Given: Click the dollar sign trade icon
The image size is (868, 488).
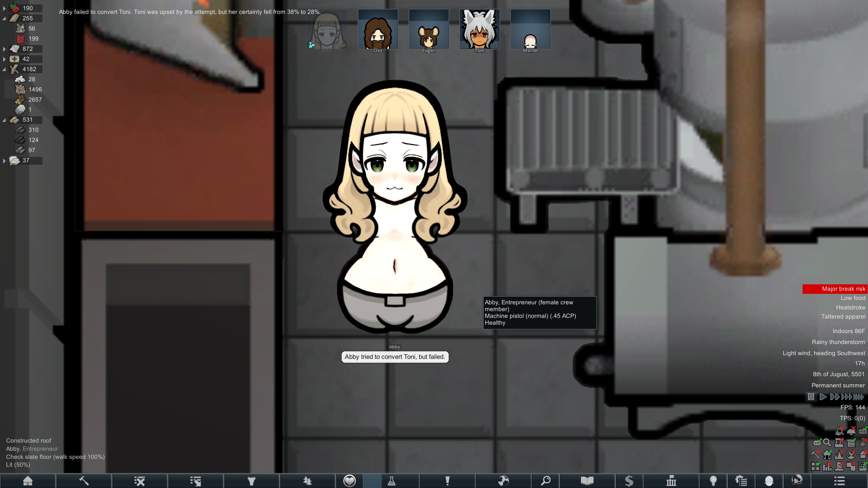Looking at the screenshot, I should pyautogui.click(x=629, y=481).
